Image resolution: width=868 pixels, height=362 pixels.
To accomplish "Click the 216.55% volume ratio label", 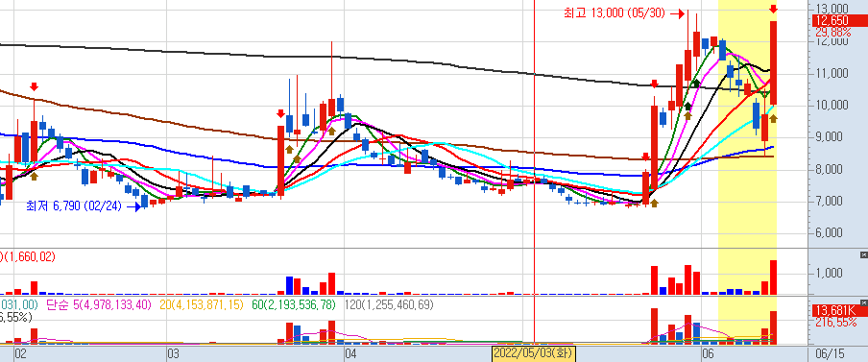I will pyautogui.click(x=836, y=322).
